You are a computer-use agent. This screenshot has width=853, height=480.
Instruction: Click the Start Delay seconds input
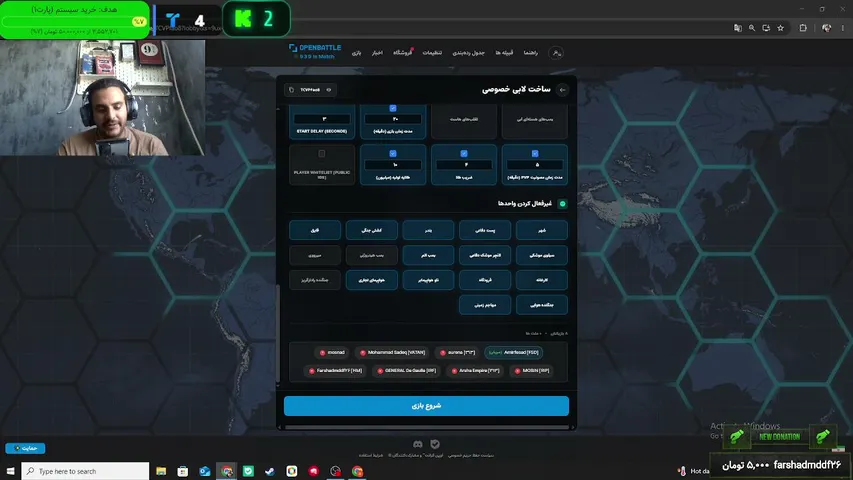[x=322, y=119]
